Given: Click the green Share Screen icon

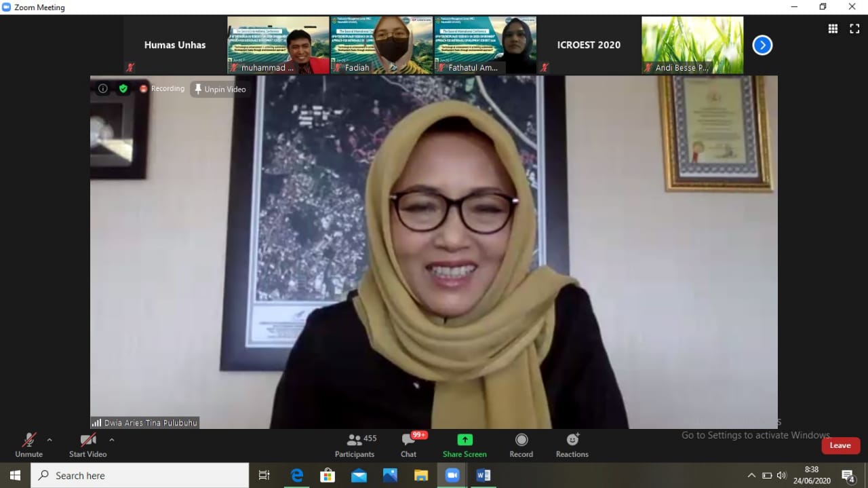Looking at the screenshot, I should (465, 440).
